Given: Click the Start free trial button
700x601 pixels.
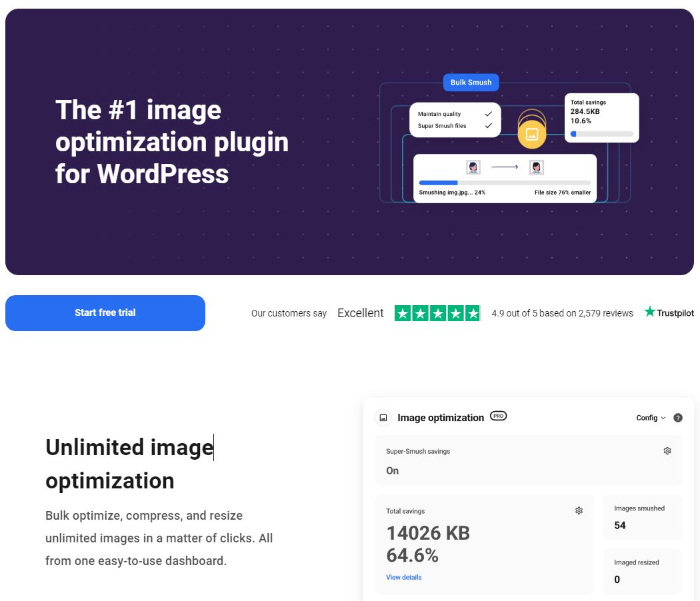Looking at the screenshot, I should click(105, 312).
